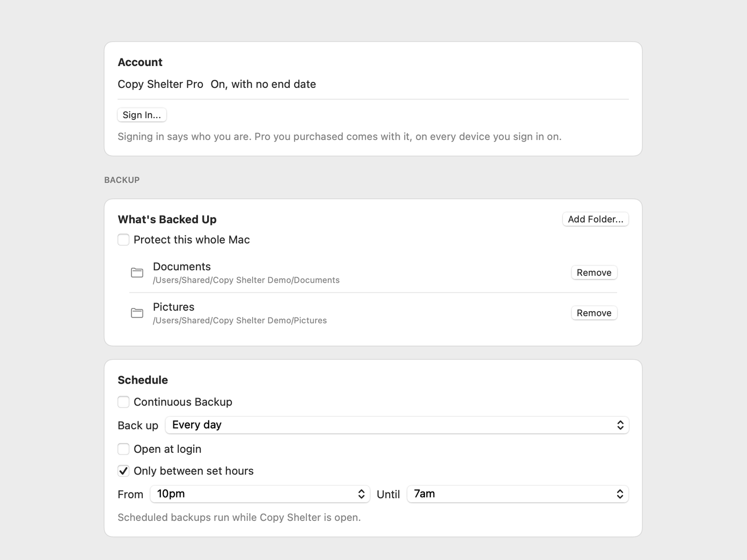Click the Documents folder icon
Viewport: 747px width, 560px height.
point(137,272)
